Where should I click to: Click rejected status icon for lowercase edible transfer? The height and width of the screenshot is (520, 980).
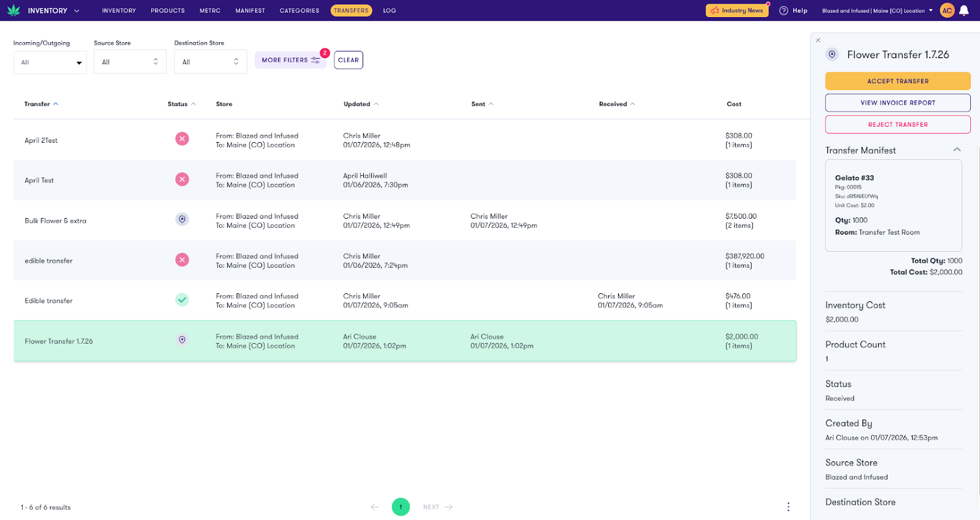tap(182, 260)
